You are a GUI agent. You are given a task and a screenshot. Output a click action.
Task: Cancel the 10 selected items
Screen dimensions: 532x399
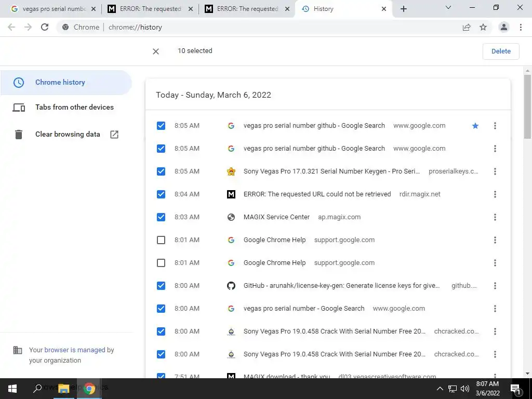click(156, 51)
